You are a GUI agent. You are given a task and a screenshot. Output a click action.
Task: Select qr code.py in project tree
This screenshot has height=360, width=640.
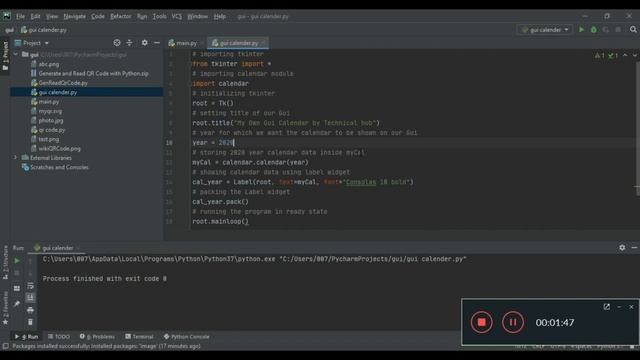pos(51,130)
